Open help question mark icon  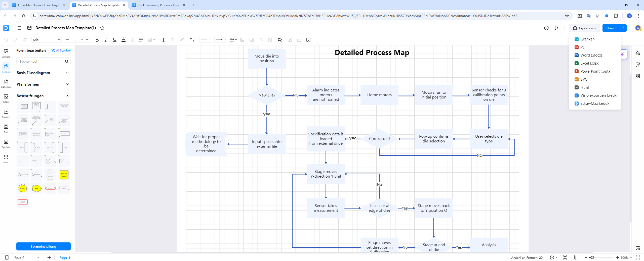point(546,28)
